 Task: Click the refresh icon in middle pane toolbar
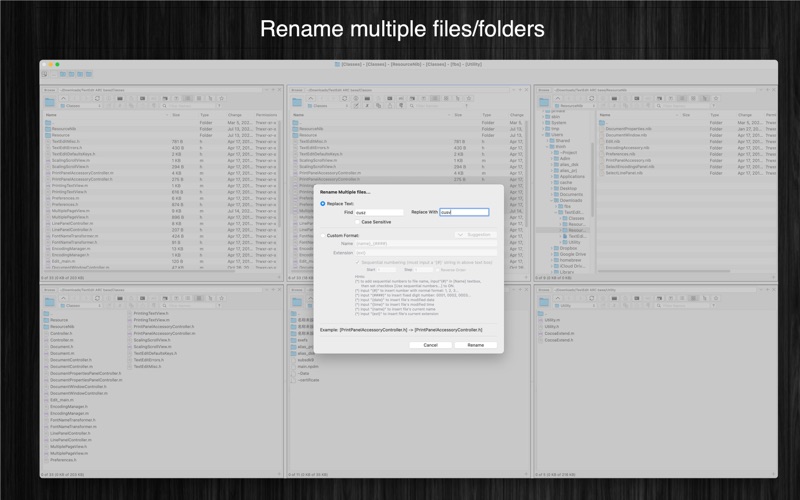(344, 98)
